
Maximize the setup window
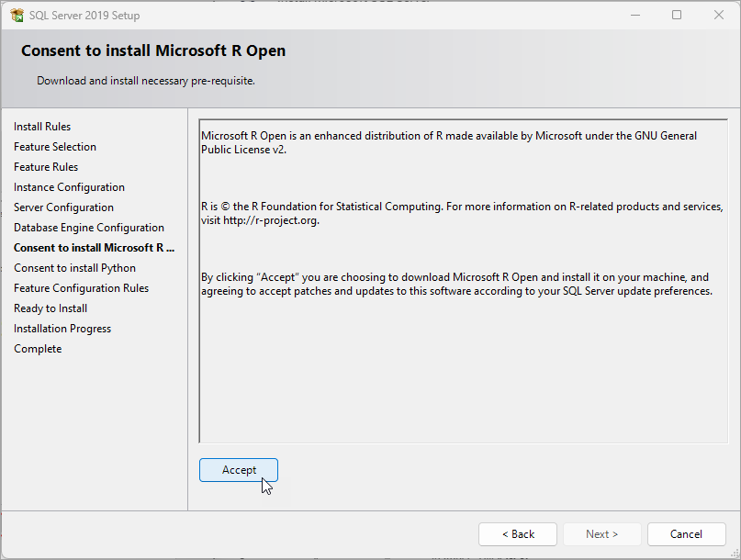(677, 15)
